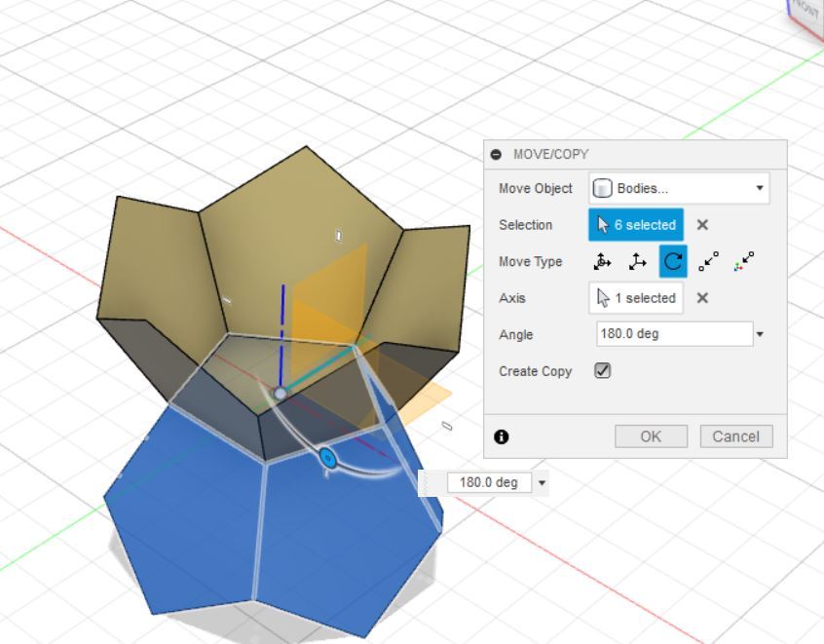This screenshot has width=824, height=644.
Task: Choose the Rotate move type icon
Action: [673, 261]
